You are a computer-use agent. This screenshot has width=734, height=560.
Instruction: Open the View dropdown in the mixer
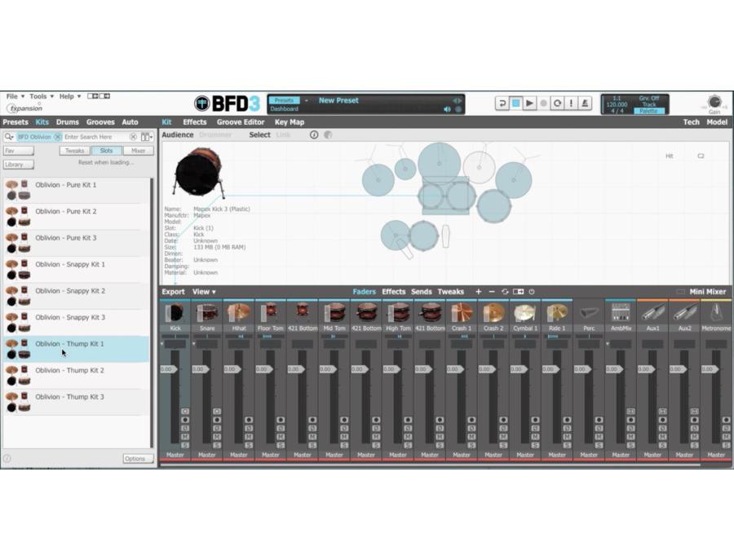tap(204, 292)
